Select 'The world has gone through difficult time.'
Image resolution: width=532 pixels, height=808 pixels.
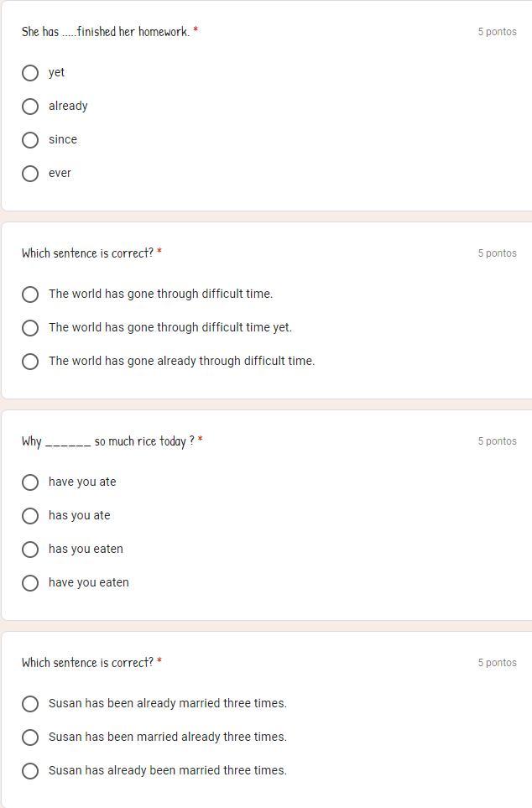30,295
